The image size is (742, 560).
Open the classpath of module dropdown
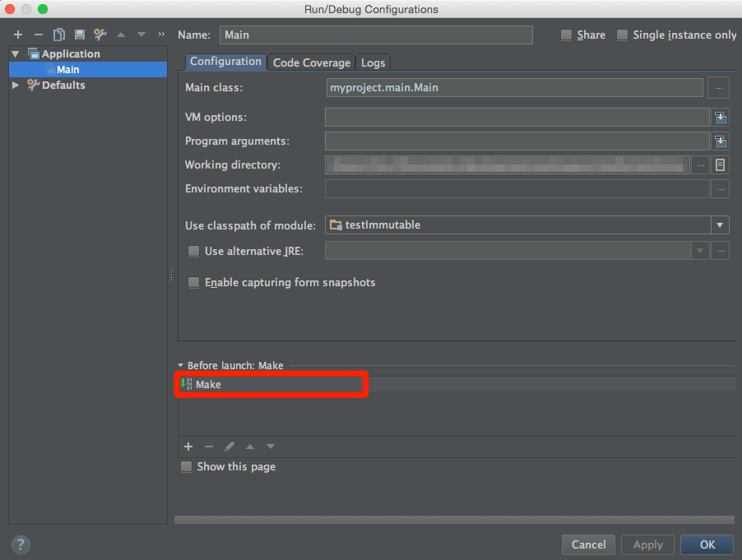(x=720, y=225)
